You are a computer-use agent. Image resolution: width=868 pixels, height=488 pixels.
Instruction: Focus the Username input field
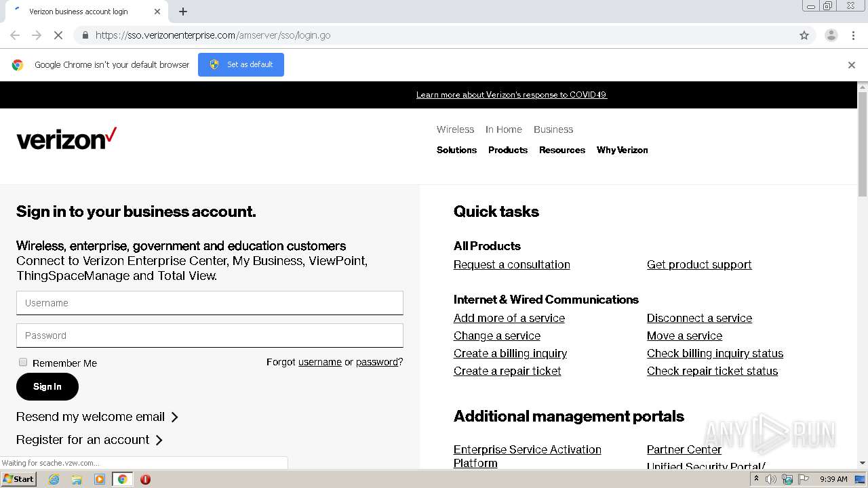(x=210, y=303)
